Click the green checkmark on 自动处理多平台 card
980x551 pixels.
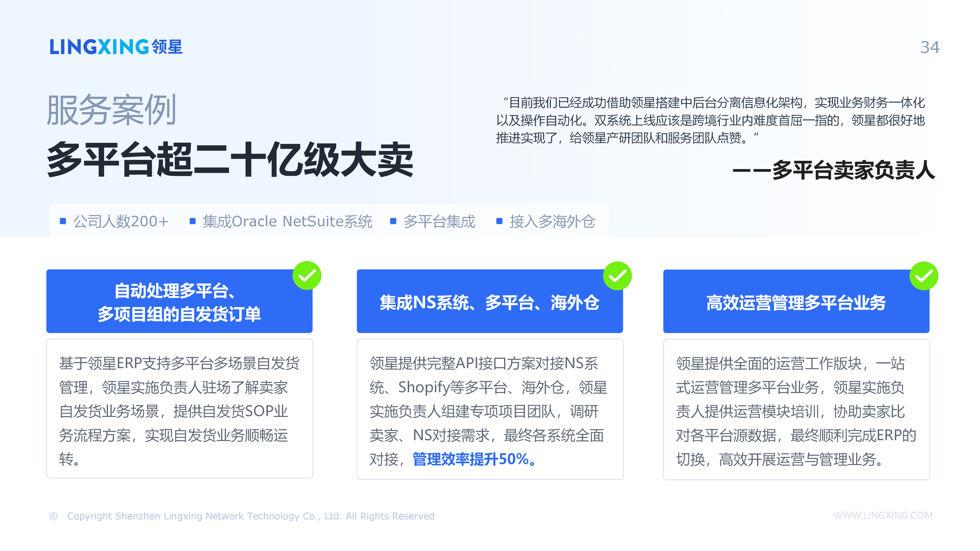(x=307, y=276)
